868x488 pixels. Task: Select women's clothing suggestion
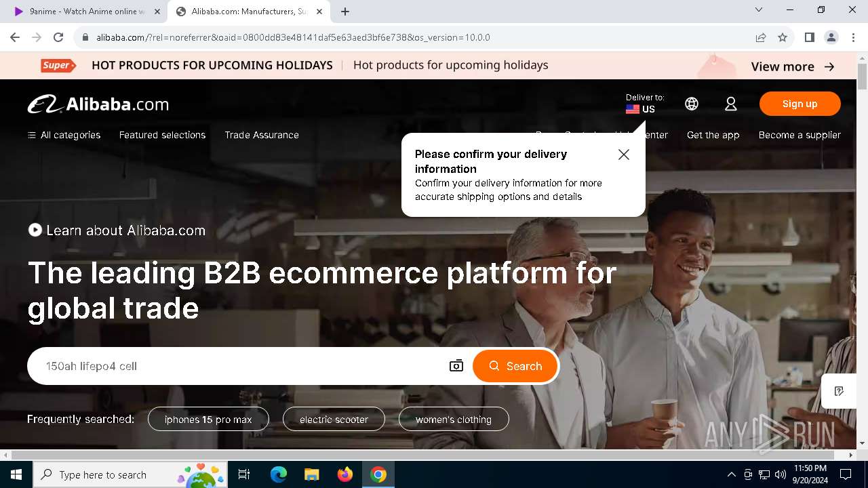[454, 420]
